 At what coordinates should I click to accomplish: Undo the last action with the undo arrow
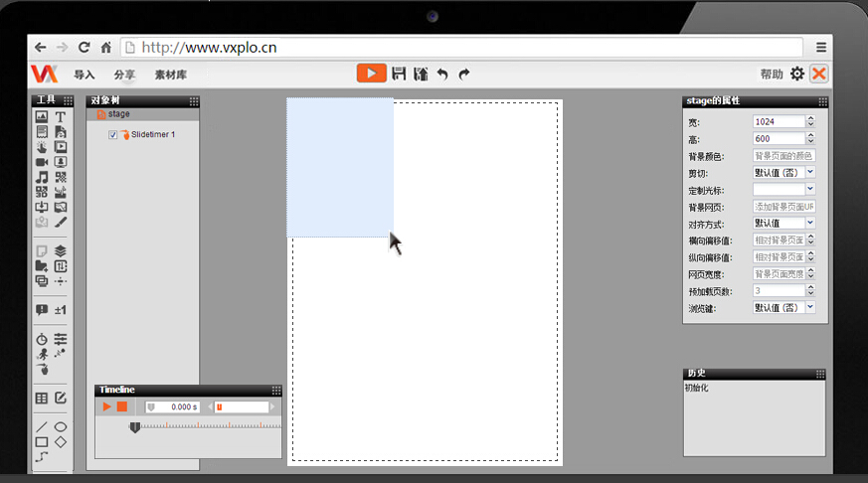pyautogui.click(x=442, y=74)
